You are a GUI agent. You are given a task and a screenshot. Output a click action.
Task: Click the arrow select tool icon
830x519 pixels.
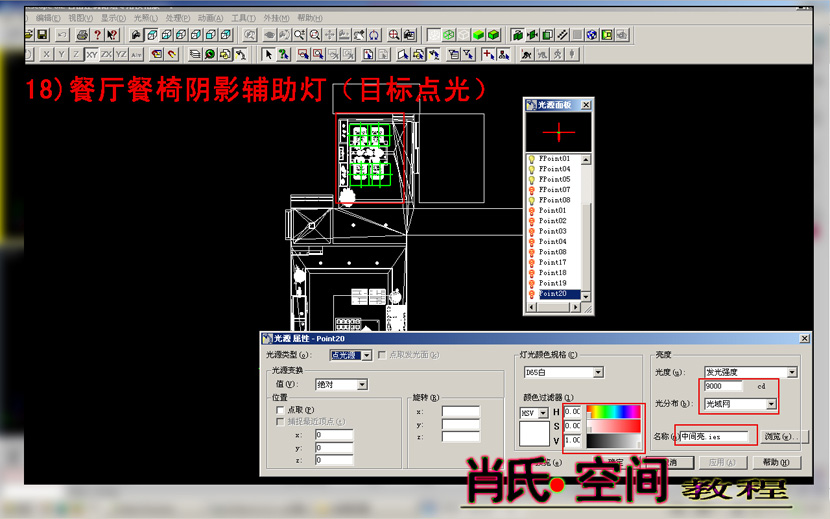pyautogui.click(x=268, y=54)
